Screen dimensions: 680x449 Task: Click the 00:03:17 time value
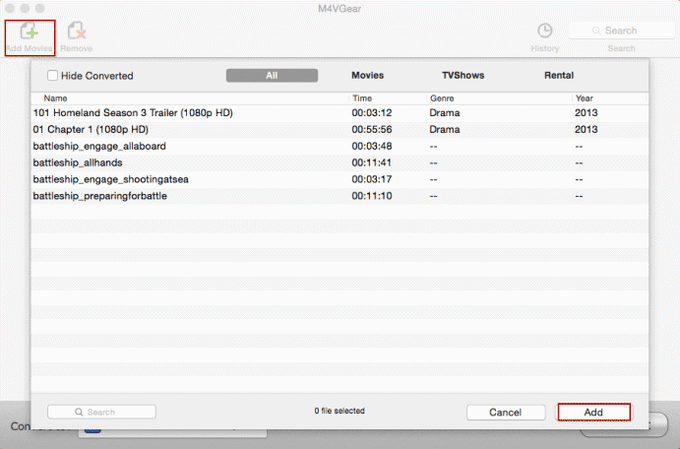pos(372,179)
